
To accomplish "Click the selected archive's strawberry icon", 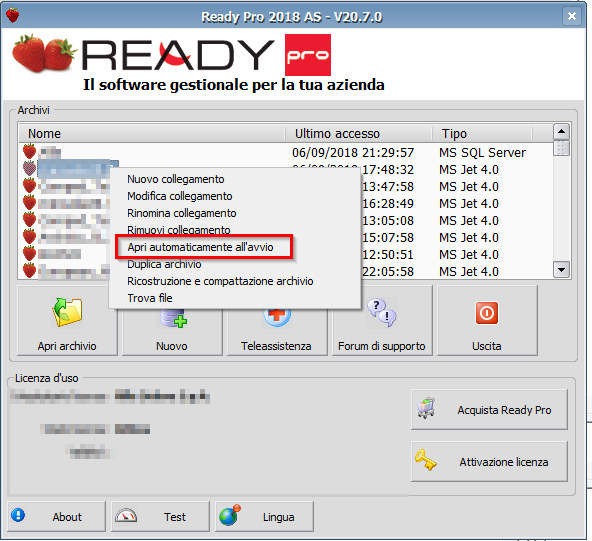I will click(x=29, y=168).
